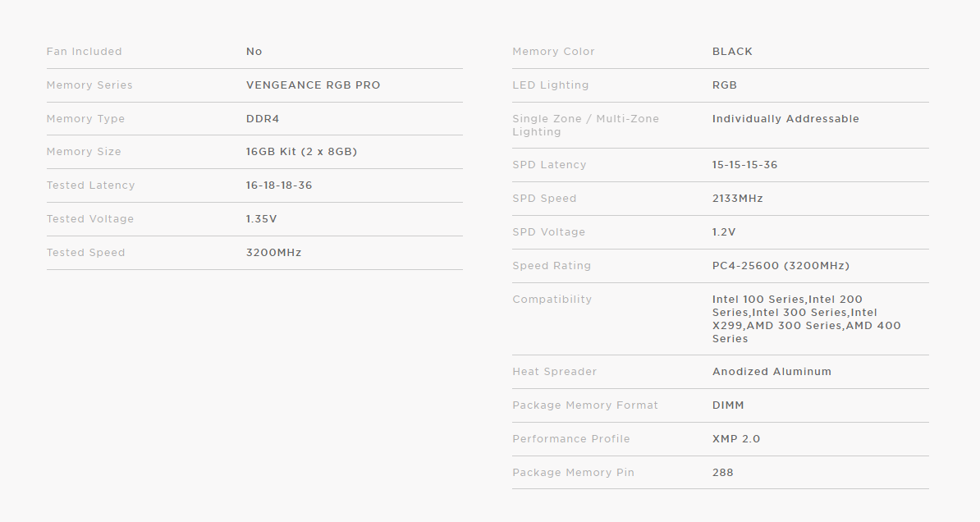
Task: Click the 1.35V tested voltage value
Action: 261,219
